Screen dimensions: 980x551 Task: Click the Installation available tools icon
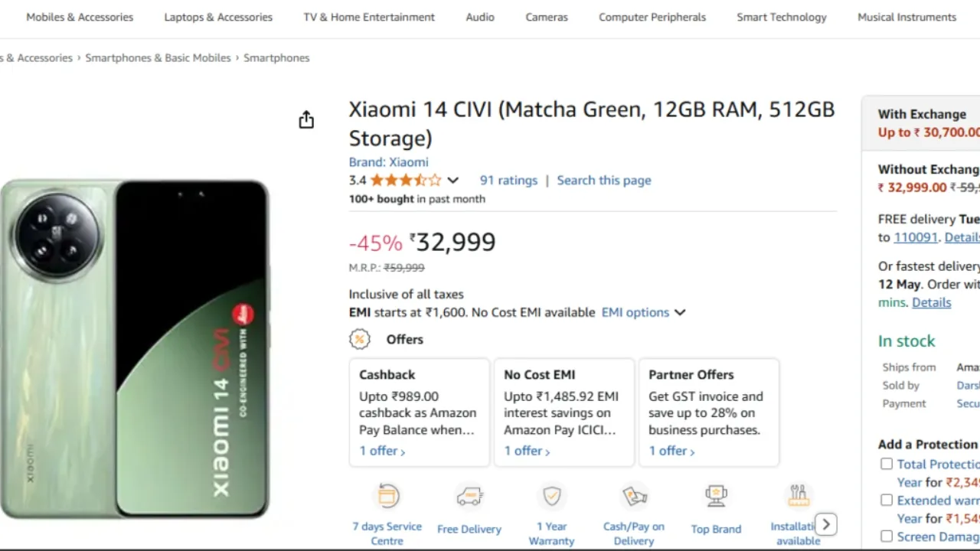coord(799,496)
